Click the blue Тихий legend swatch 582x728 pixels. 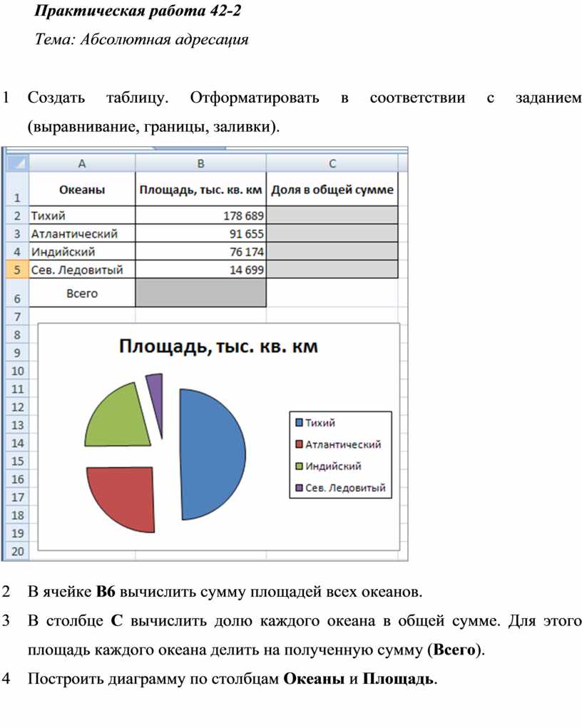298,422
